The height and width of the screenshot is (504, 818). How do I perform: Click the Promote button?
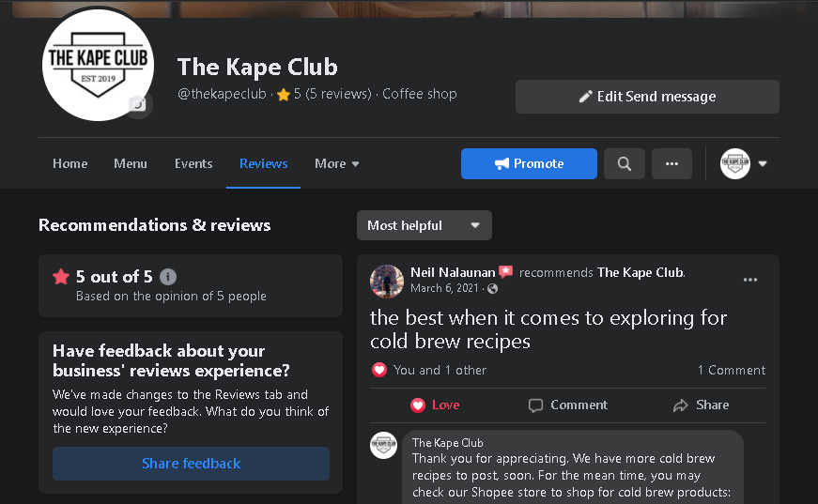click(x=529, y=163)
